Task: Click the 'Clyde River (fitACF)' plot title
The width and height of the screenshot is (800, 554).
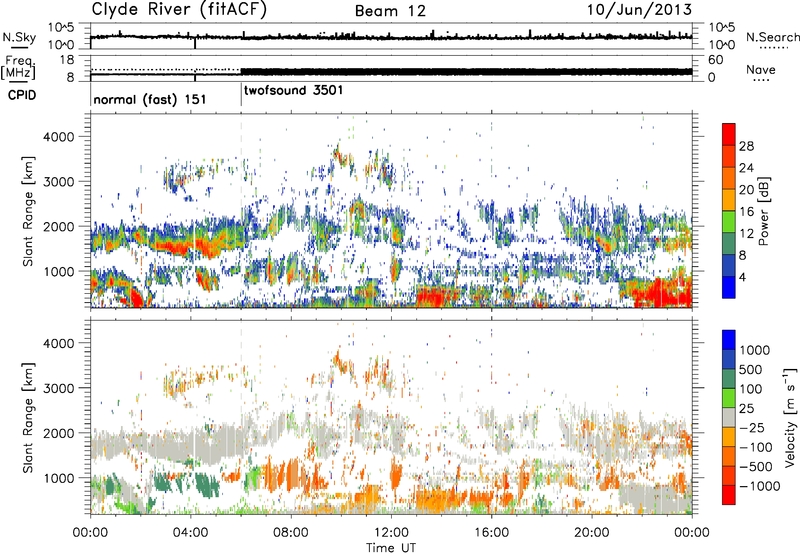Action: click(179, 9)
